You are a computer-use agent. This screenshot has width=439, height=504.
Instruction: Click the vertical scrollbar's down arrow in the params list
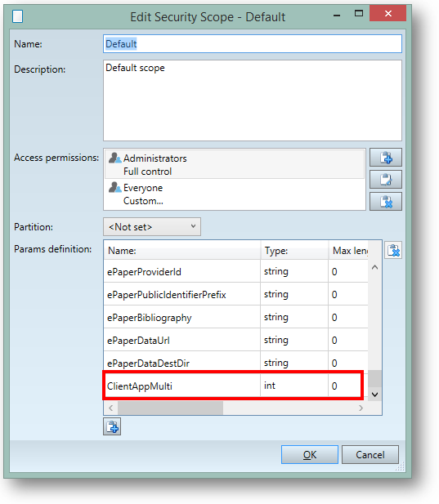(374, 394)
